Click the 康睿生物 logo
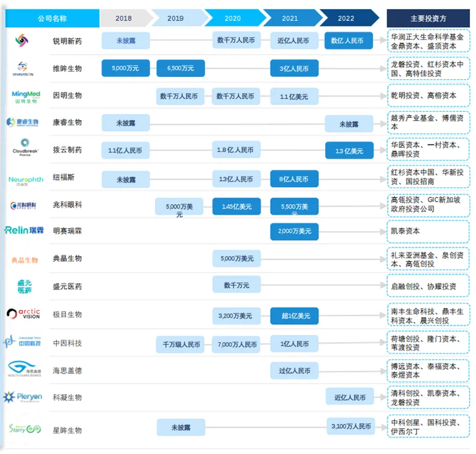This screenshot has height=454, width=476. click(22, 122)
